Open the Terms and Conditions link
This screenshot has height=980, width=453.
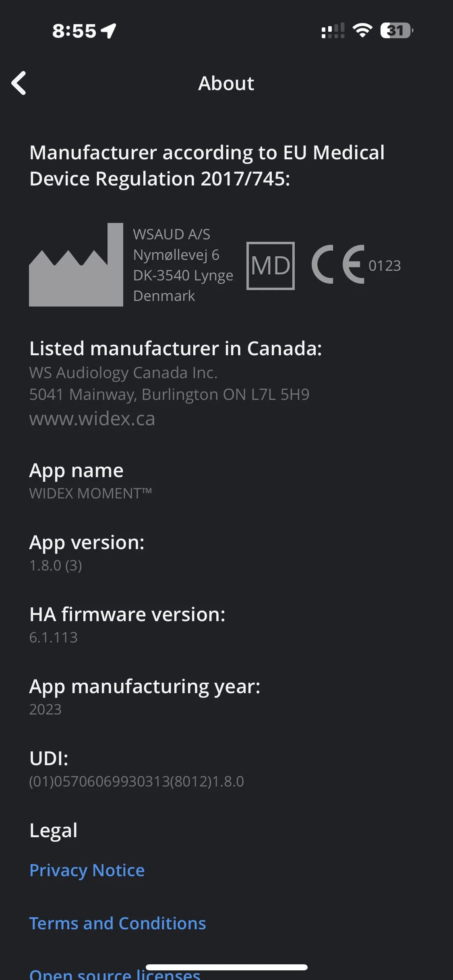118,923
